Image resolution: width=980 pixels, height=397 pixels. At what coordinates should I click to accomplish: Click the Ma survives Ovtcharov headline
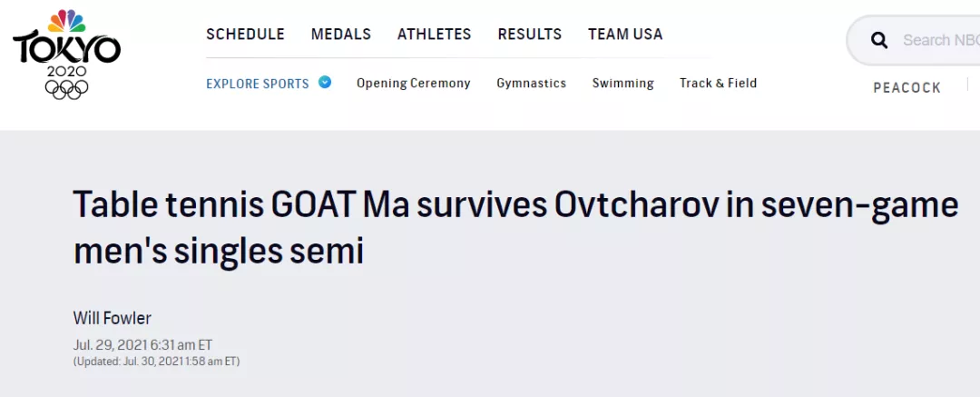tap(515, 228)
